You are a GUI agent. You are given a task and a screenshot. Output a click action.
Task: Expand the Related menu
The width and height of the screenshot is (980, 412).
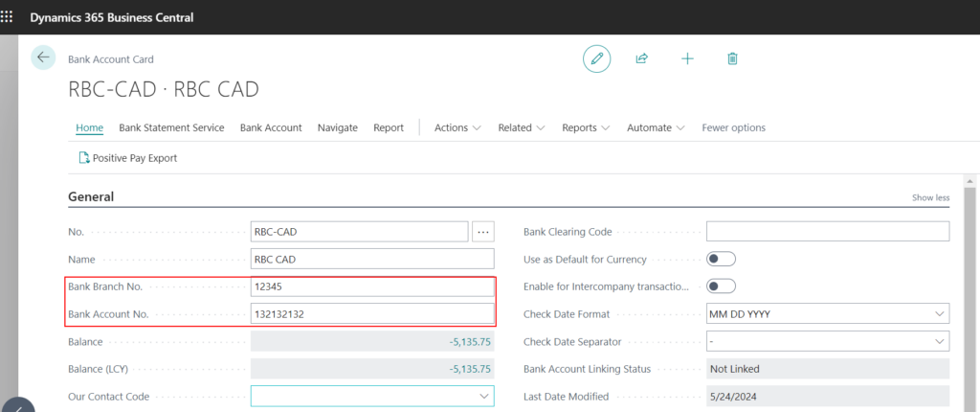[522, 127]
